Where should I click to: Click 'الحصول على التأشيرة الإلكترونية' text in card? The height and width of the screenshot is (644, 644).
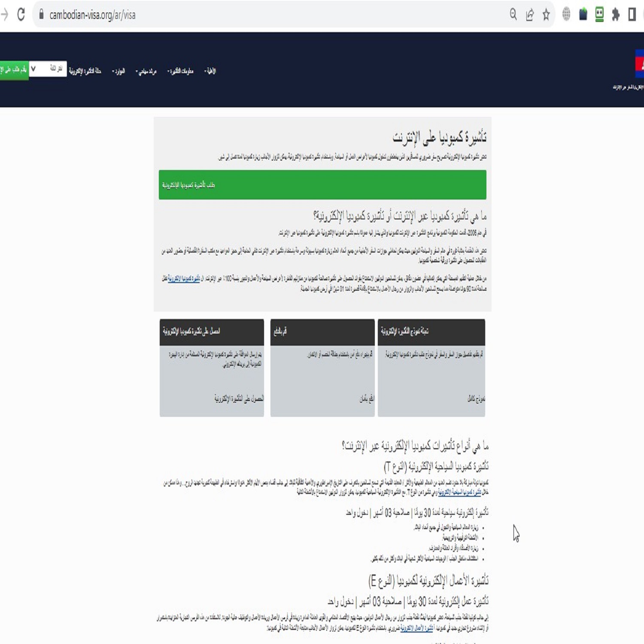(239, 399)
